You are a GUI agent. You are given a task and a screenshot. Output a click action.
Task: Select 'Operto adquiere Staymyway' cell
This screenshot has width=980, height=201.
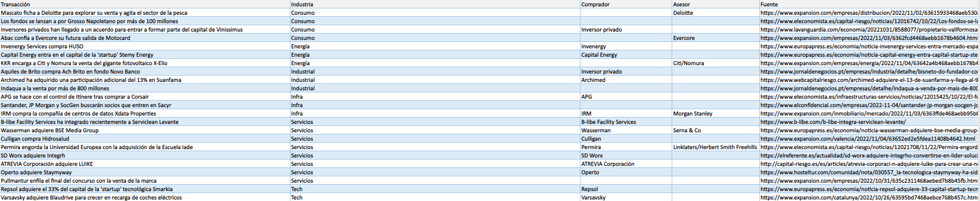click(x=145, y=172)
